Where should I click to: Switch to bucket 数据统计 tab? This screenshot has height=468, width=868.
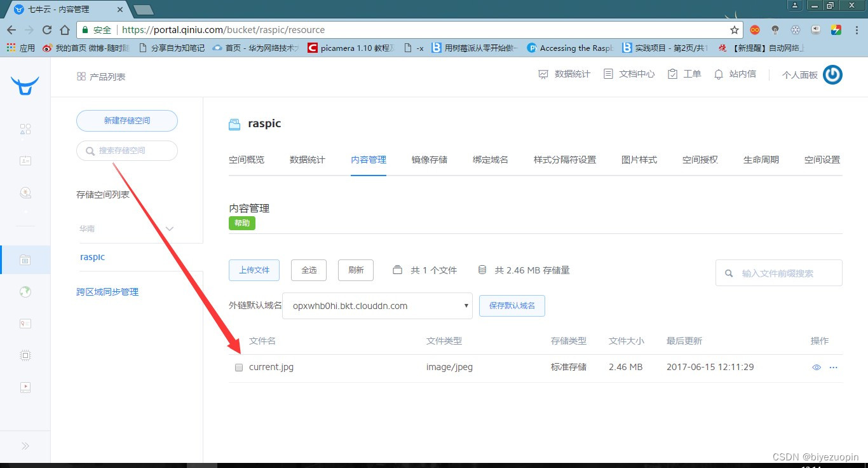tap(308, 160)
